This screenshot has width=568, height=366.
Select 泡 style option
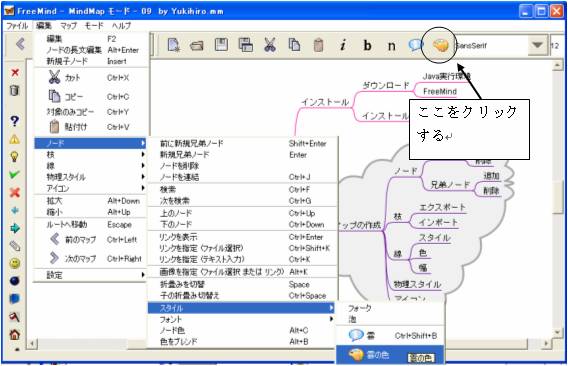click(x=390, y=319)
